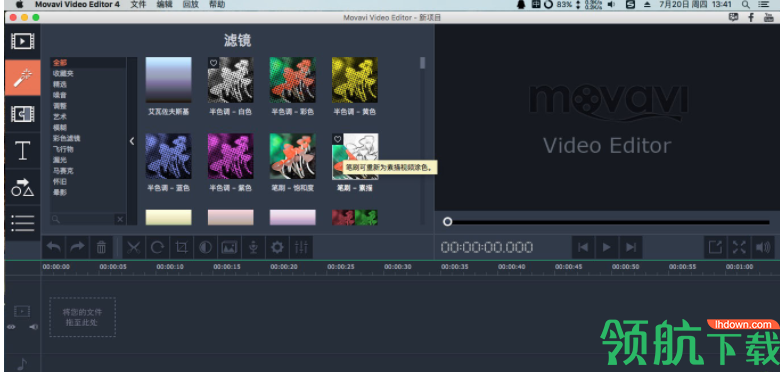Play the preview video
This screenshot has height=372, width=780.
[607, 247]
